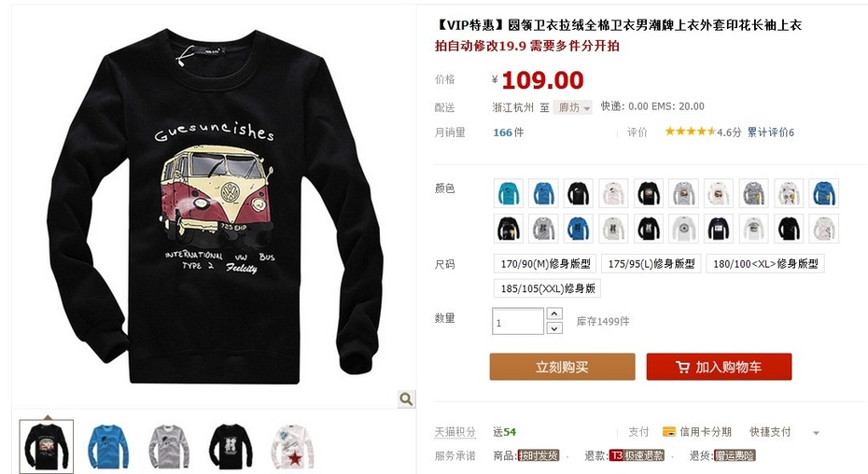This screenshot has width=868, height=474.
Task: Expand the 快捷支付 payment options arrow
Action: pyautogui.click(x=816, y=432)
